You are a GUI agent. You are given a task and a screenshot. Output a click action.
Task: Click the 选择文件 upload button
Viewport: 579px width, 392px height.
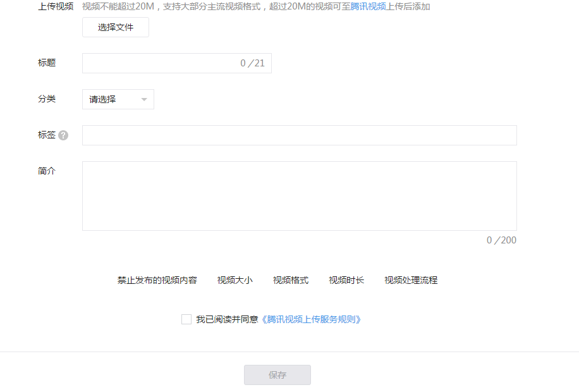coord(115,27)
